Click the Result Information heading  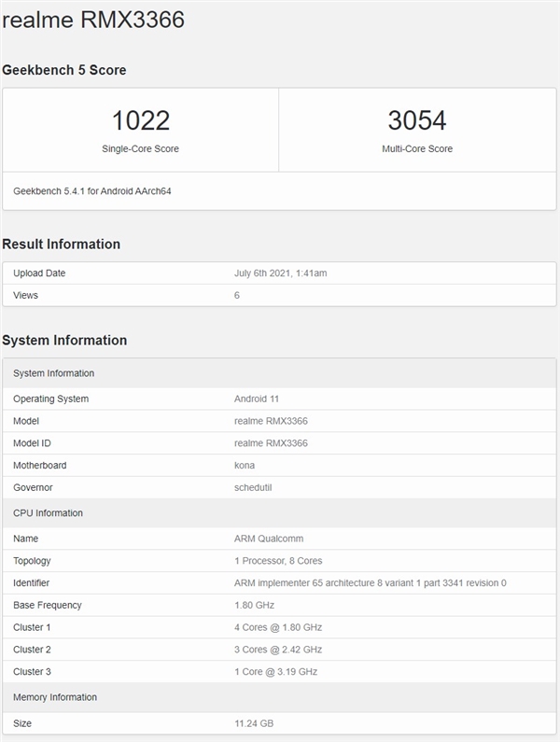point(62,245)
